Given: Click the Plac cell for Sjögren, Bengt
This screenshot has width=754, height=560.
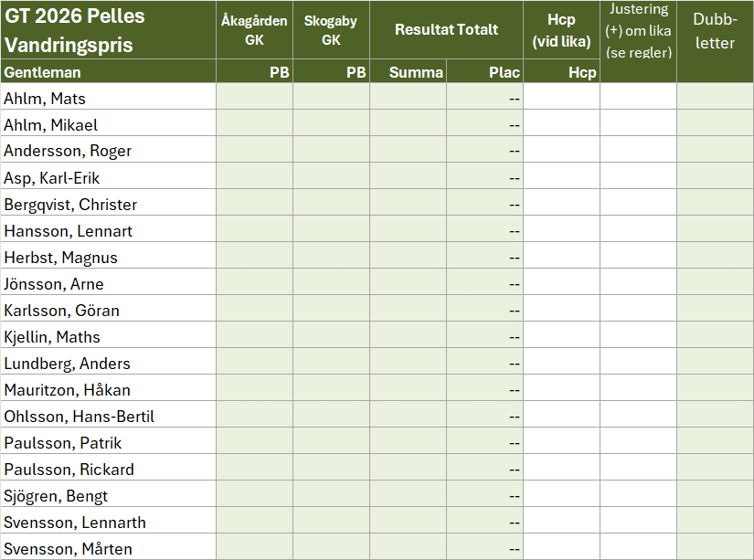Looking at the screenshot, I should (484, 495).
